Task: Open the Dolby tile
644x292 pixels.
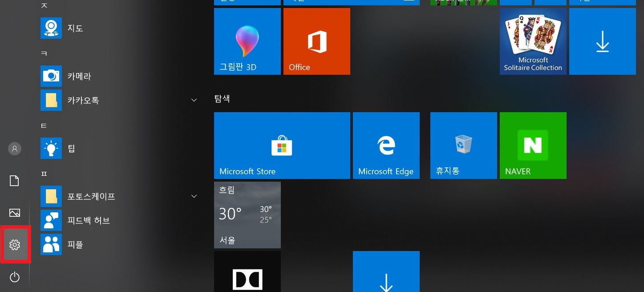Action: (x=247, y=272)
